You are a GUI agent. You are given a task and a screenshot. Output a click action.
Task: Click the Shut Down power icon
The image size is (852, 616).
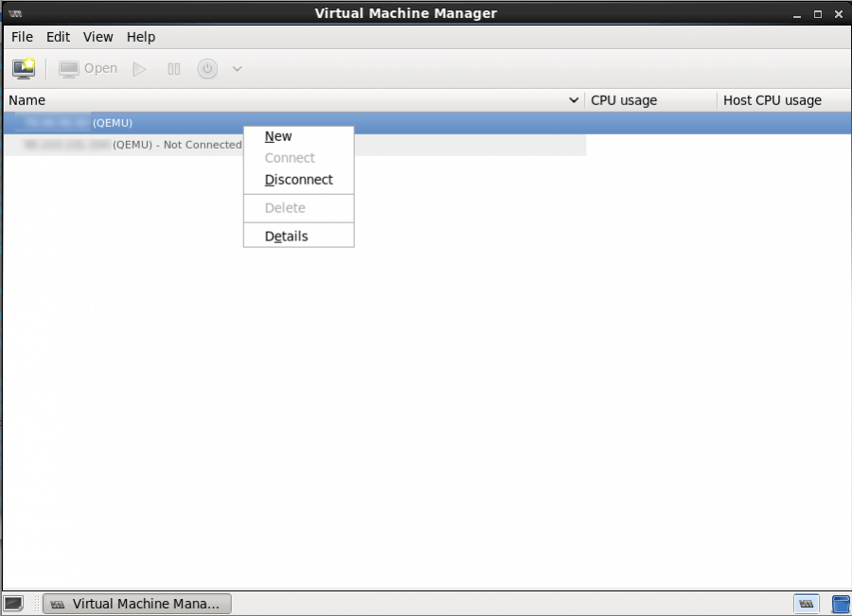click(207, 68)
